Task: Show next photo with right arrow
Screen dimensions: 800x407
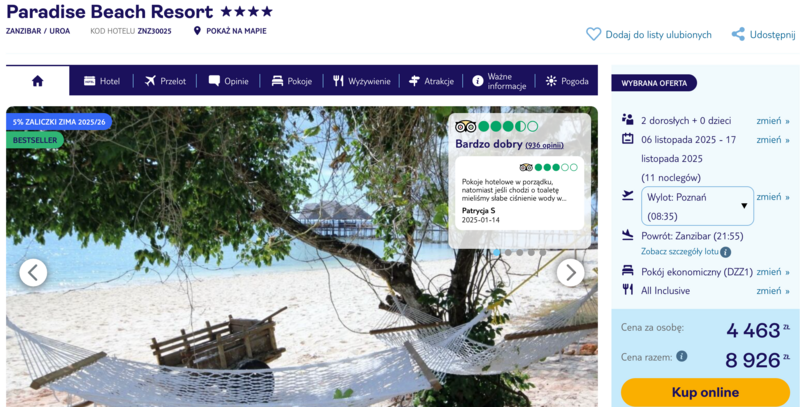Action: tap(570, 273)
